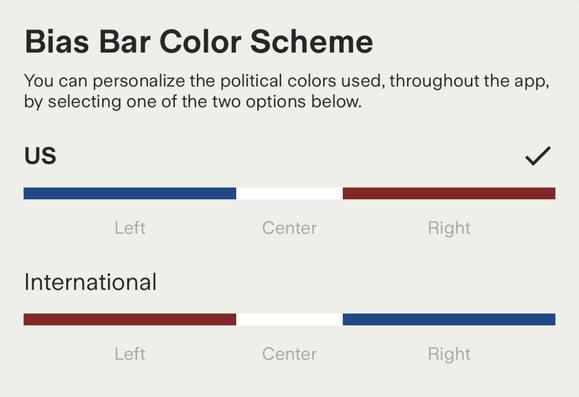579x397 pixels.
Task: Click the Left label under US bar
Action: pos(130,228)
